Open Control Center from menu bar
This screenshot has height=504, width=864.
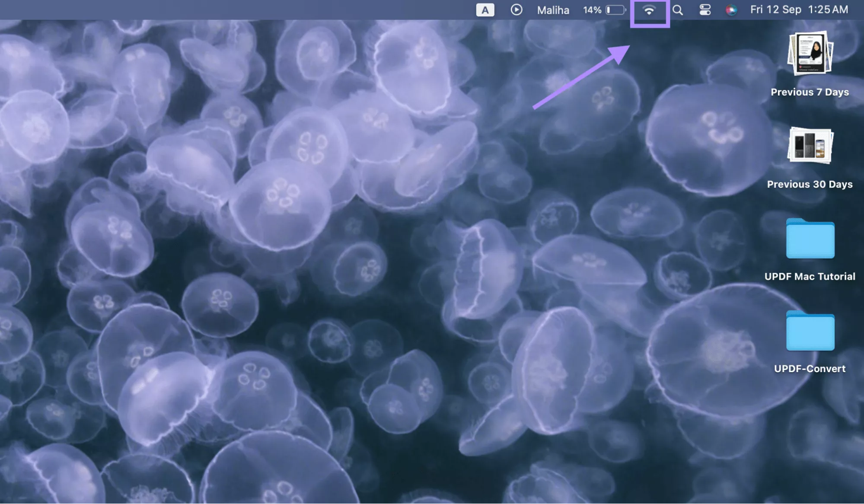[x=705, y=10]
